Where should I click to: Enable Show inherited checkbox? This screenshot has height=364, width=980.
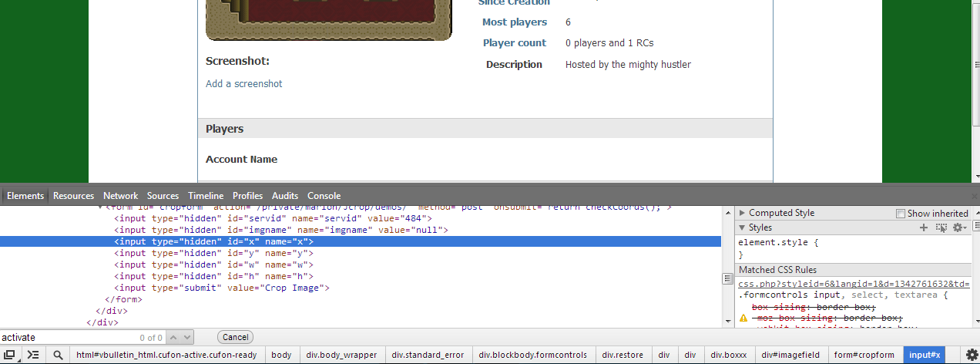[x=901, y=214]
